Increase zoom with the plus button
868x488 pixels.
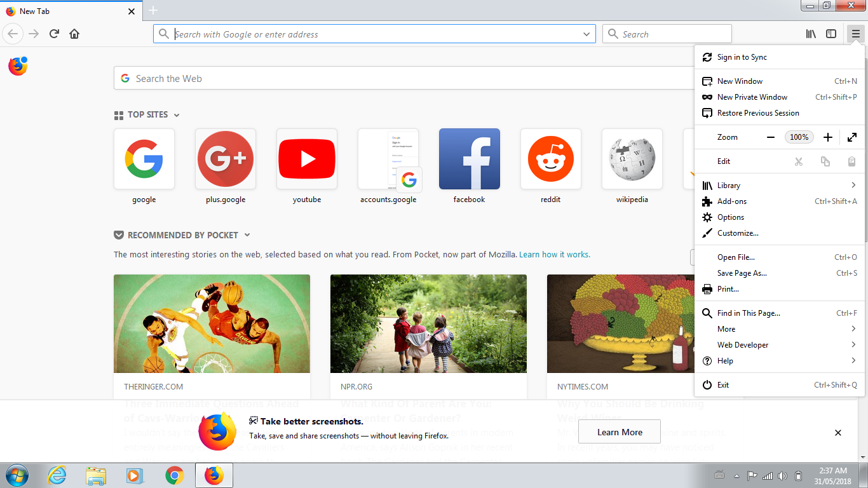point(828,137)
